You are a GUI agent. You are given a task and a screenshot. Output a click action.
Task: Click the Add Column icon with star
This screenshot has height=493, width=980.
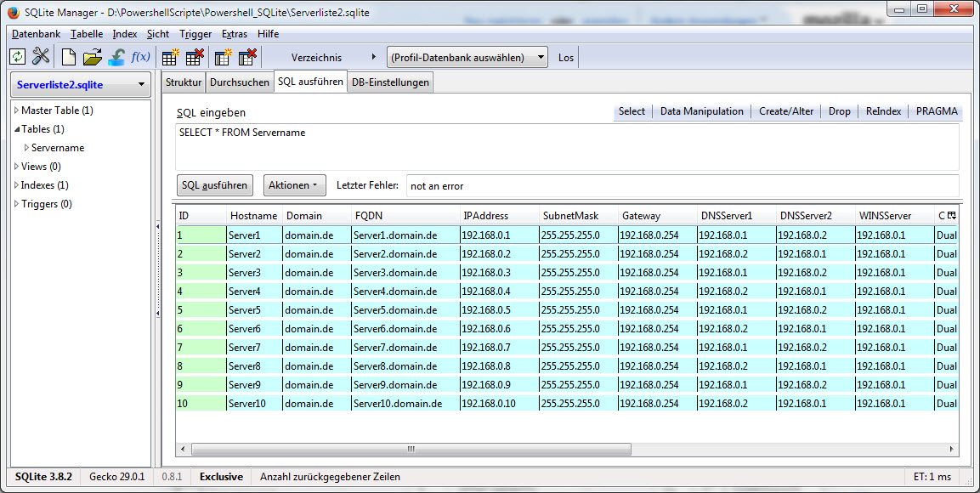[x=224, y=57]
